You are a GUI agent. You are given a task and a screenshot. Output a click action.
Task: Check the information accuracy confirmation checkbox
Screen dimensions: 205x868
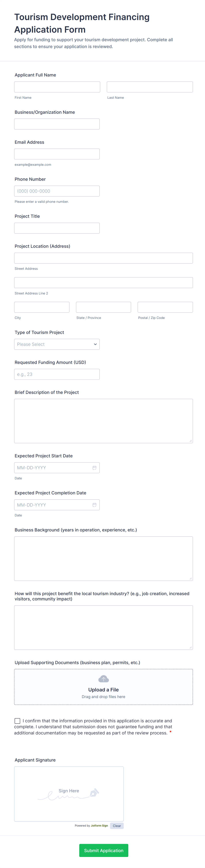coord(18,721)
